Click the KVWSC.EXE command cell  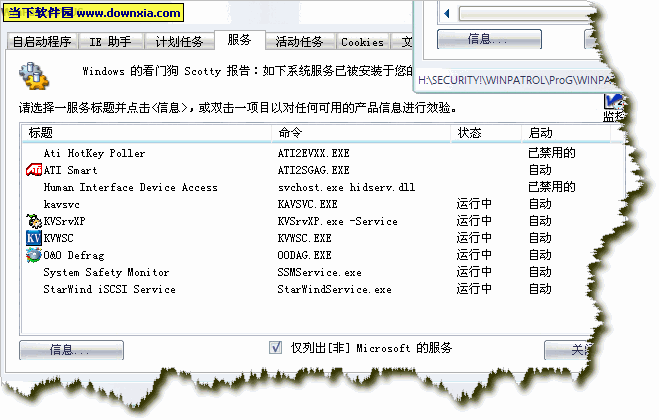[x=305, y=238]
